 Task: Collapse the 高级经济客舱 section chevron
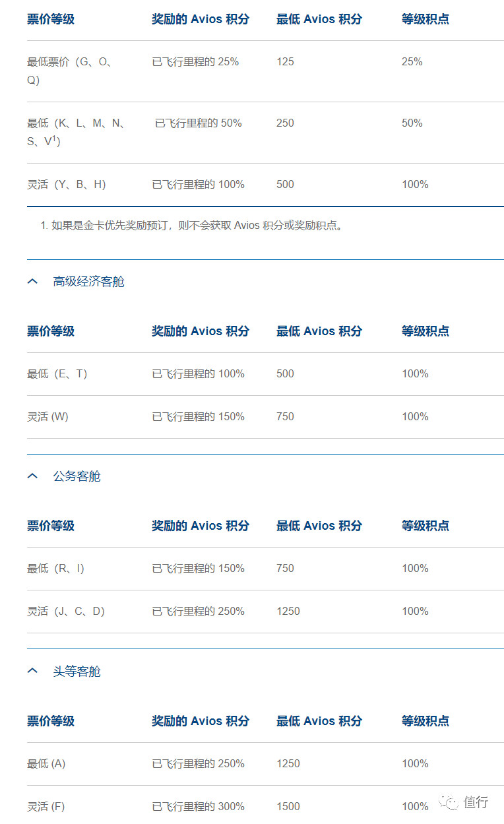pyautogui.click(x=32, y=281)
